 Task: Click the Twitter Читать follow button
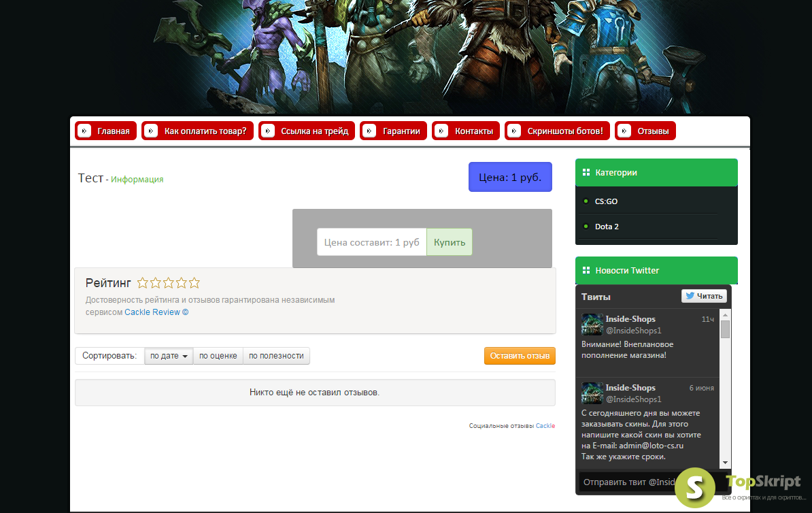point(705,296)
